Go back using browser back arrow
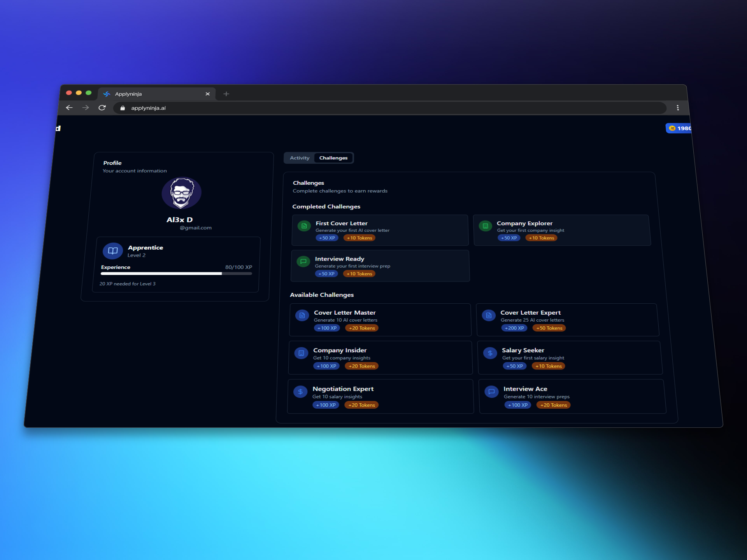 click(x=69, y=108)
